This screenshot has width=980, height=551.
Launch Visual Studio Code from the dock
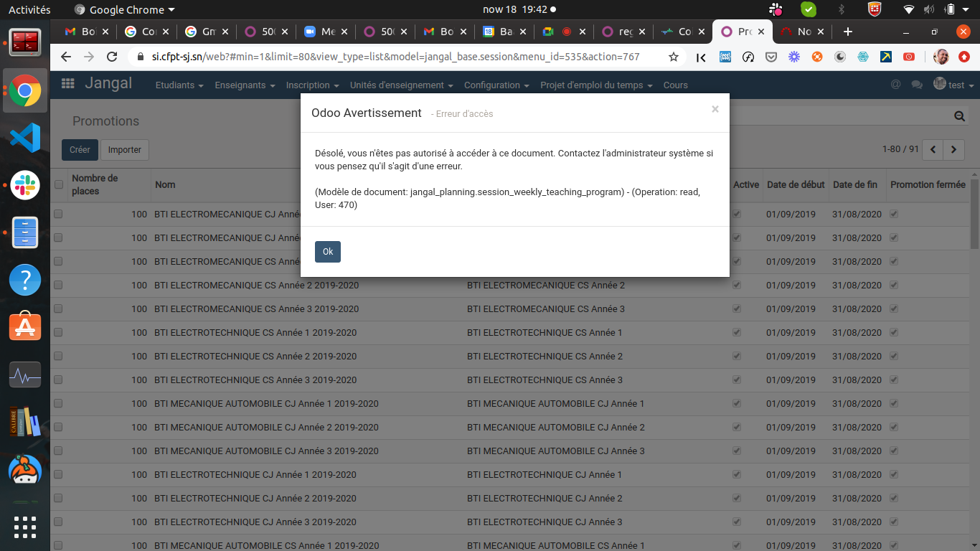click(x=25, y=138)
